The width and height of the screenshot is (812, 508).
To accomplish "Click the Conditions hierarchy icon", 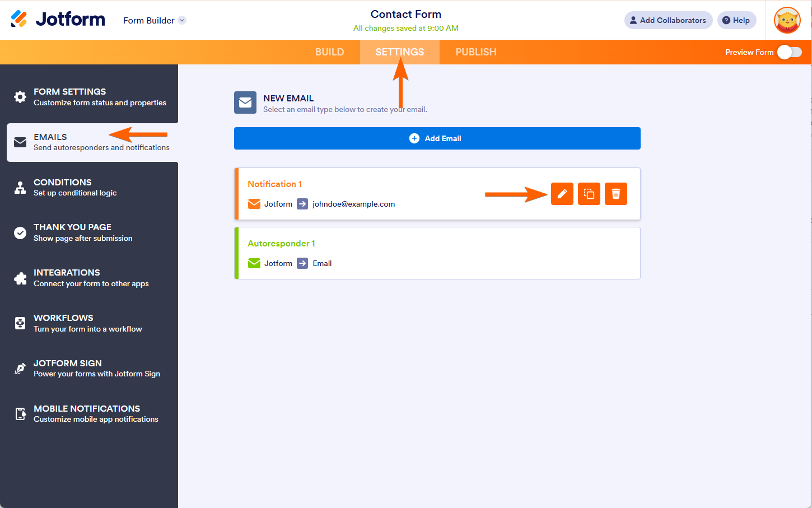I will click(20, 188).
